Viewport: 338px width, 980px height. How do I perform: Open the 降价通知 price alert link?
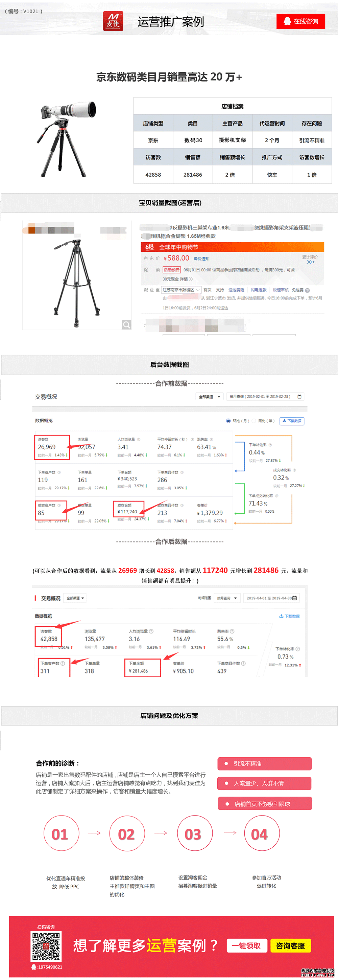pyautogui.click(x=201, y=259)
